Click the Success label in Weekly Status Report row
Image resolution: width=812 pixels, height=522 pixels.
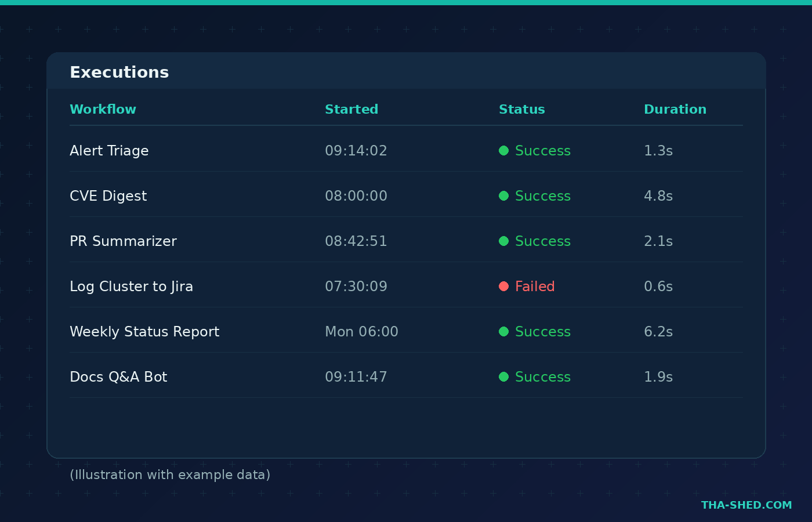coord(543,332)
